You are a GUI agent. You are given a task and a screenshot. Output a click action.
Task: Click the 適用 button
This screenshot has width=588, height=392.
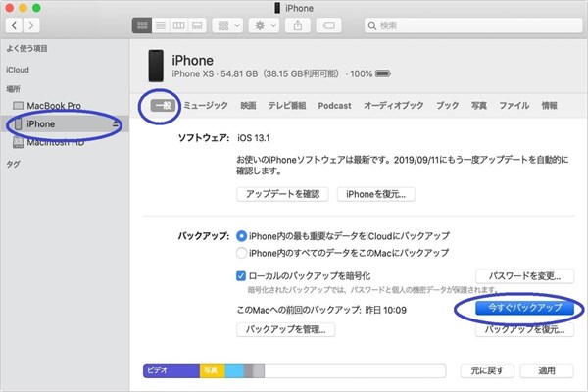(547, 370)
